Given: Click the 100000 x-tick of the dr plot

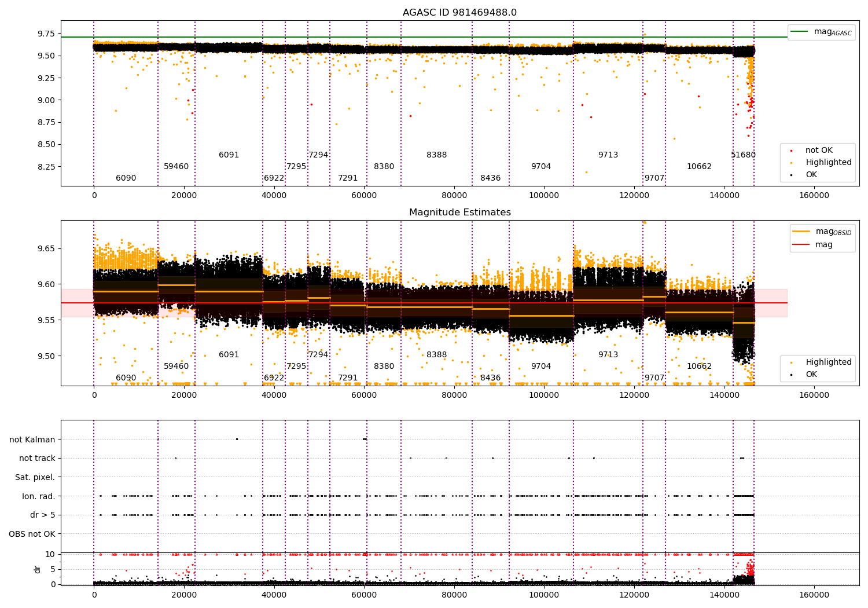Looking at the screenshot, I should pos(544,595).
